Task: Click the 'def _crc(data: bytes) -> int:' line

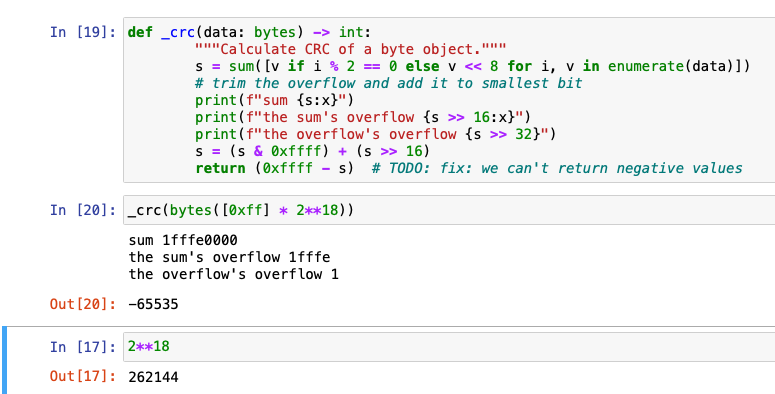Action: click(249, 32)
